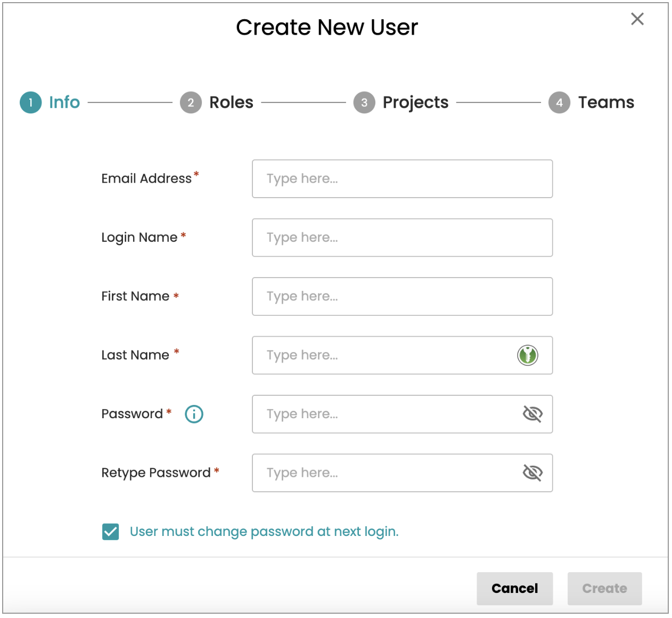Click the password change label text
Viewport: 672px width, 618px height.
[264, 532]
